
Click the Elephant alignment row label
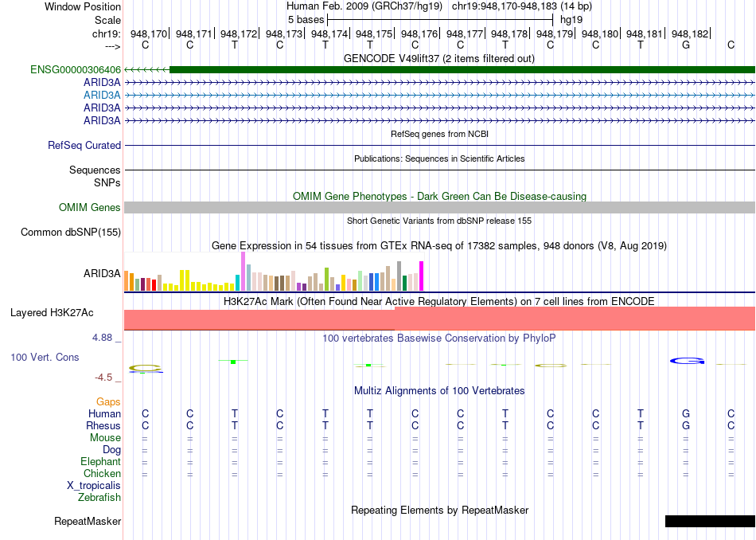tap(101, 461)
